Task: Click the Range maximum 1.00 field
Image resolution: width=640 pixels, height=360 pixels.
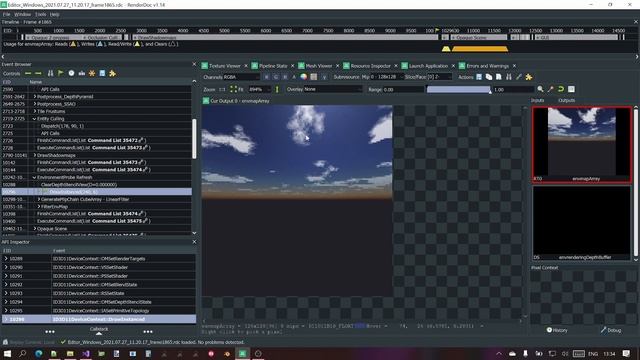Action: tap(513, 89)
